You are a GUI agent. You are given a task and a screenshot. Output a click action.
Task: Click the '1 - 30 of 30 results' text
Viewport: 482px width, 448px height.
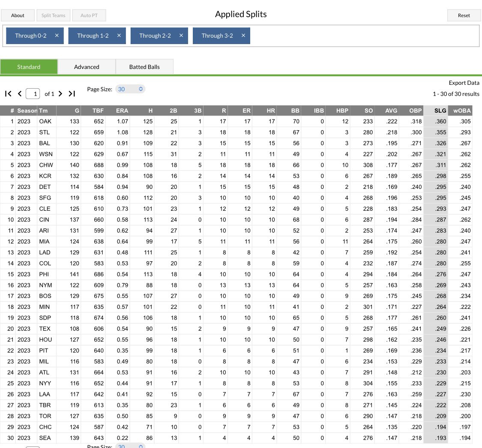pyautogui.click(x=456, y=94)
